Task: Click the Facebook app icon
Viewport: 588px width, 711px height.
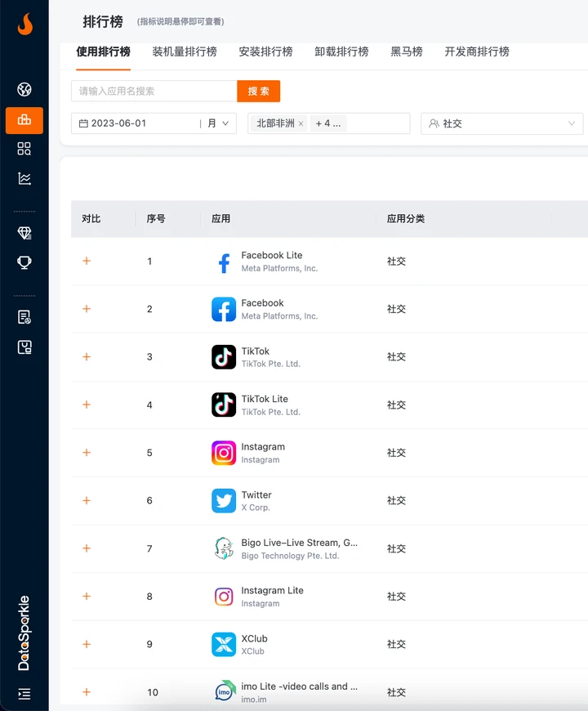Action: tap(224, 309)
